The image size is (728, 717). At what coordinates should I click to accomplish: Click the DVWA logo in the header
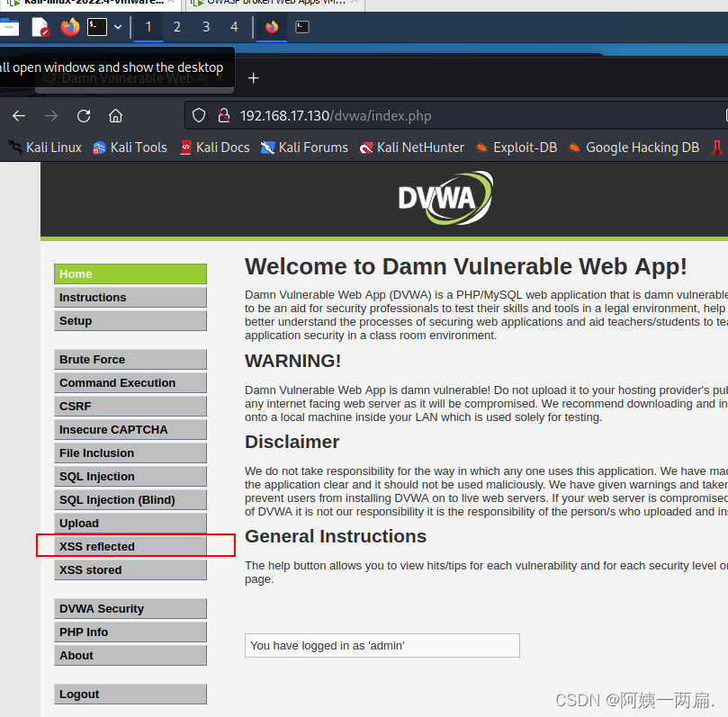(445, 198)
